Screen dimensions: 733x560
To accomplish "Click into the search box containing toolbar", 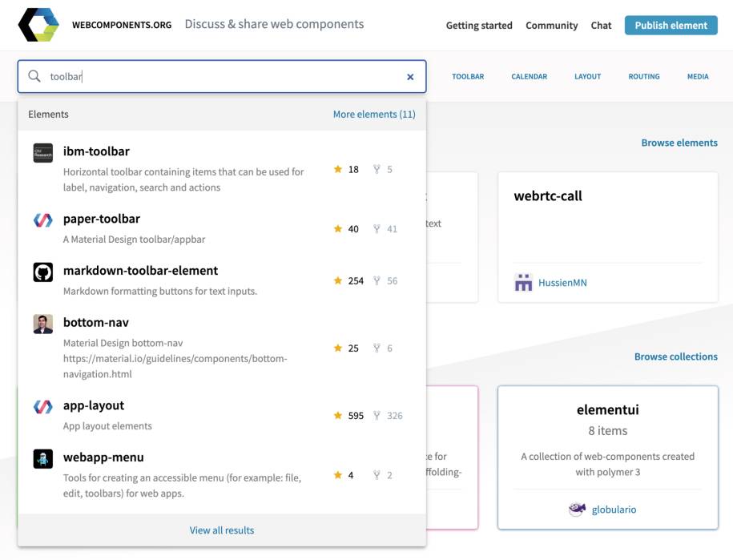I will [222, 76].
